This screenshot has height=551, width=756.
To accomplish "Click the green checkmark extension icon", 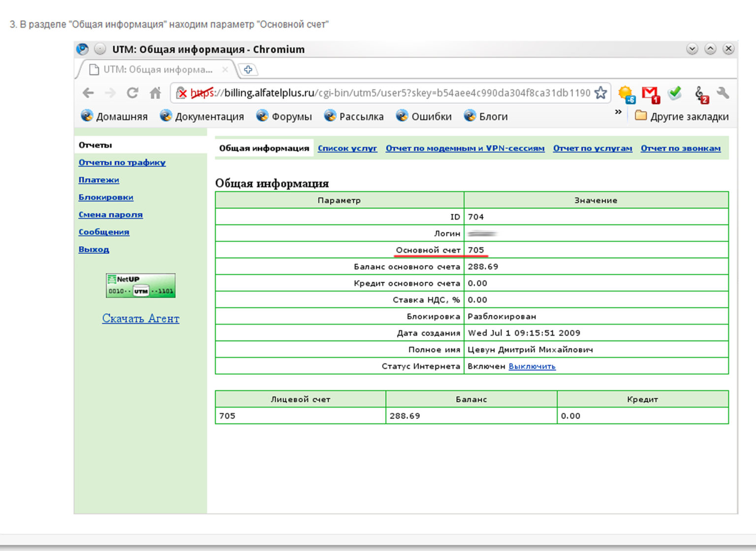I will point(675,93).
